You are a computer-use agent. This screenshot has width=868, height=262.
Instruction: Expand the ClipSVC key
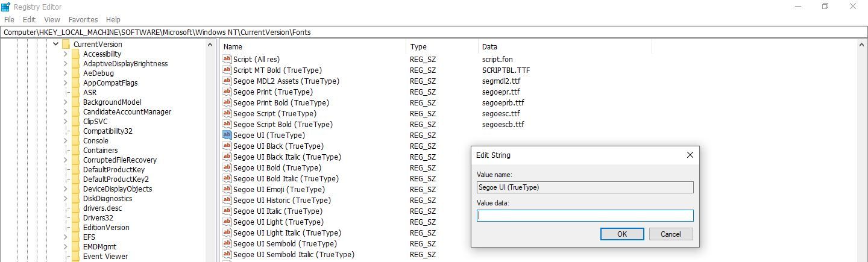(x=65, y=121)
